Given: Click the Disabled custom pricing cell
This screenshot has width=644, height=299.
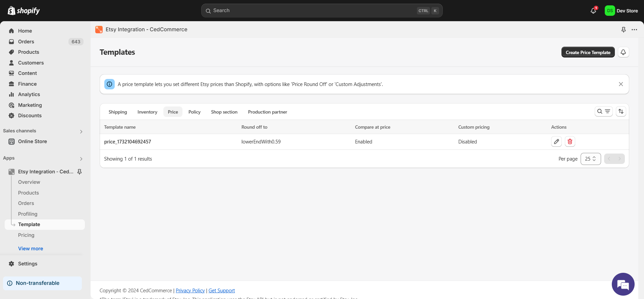Looking at the screenshot, I should (x=468, y=142).
